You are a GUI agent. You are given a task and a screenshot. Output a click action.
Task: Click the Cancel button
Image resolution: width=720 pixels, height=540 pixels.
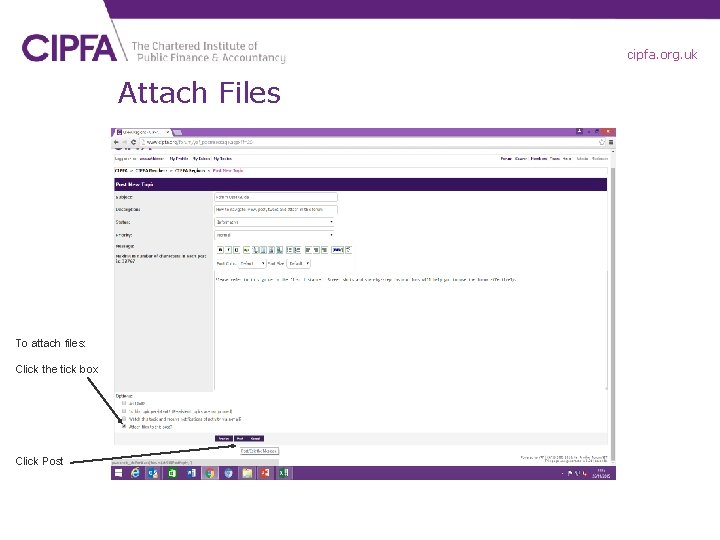(x=255, y=439)
